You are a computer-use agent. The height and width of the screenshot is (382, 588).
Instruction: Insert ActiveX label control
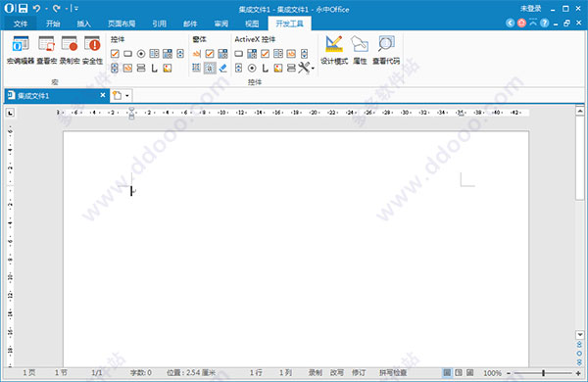[x=266, y=69]
